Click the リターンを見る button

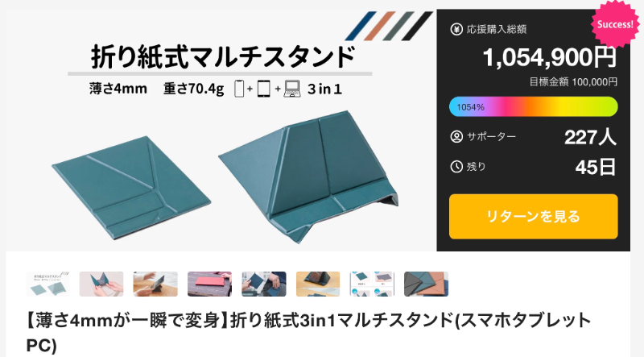pyautogui.click(x=533, y=216)
